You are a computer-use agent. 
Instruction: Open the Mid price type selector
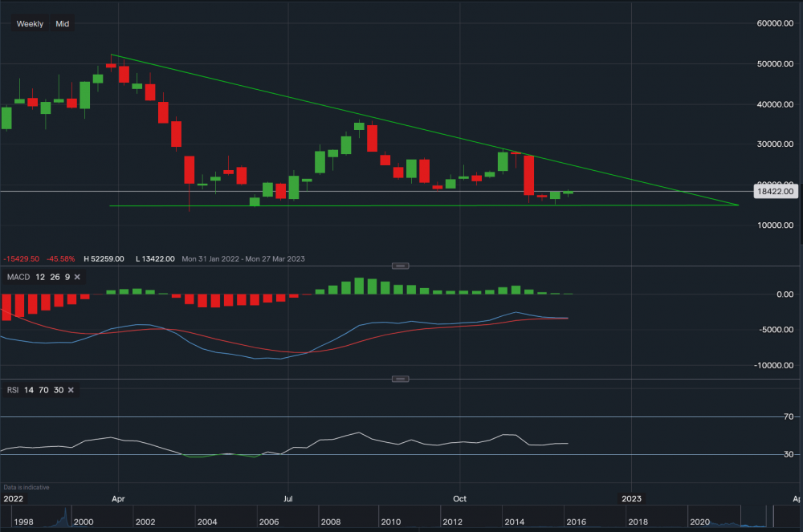(x=62, y=24)
